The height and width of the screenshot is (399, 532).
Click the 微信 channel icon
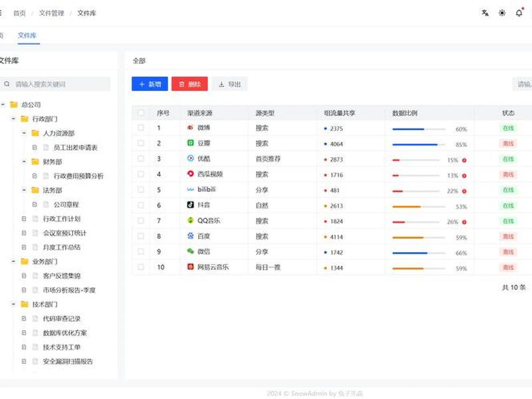pyautogui.click(x=190, y=251)
